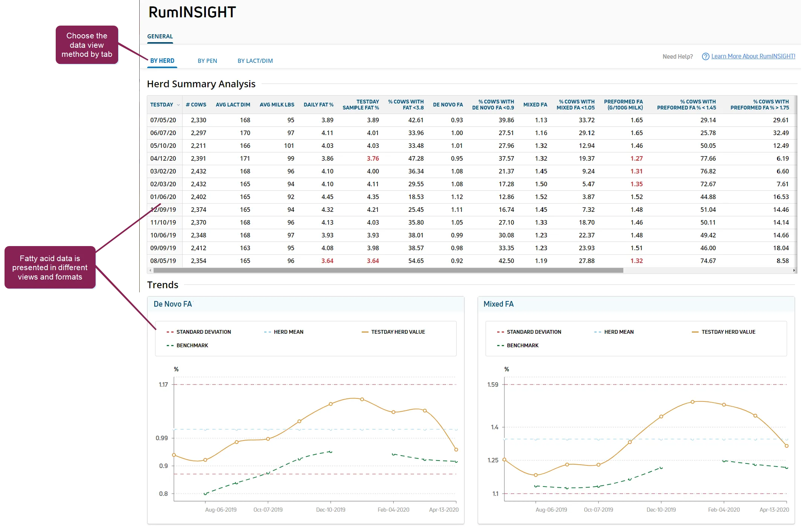Click testday 01/06/20 in the table
804x532 pixels.
(163, 197)
